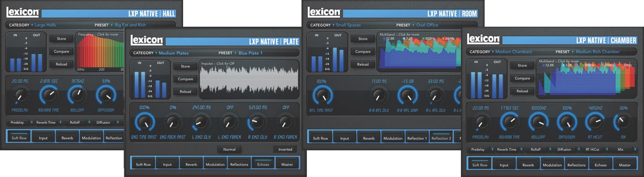The height and width of the screenshot is (177, 644).
Task: Select Inverted mode in the Plate plugin
Action: coord(285,149)
